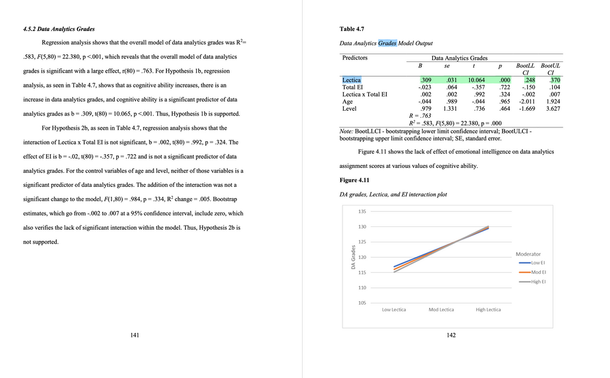Click the "Total EI" row label
610x378 pixels.
point(352,87)
